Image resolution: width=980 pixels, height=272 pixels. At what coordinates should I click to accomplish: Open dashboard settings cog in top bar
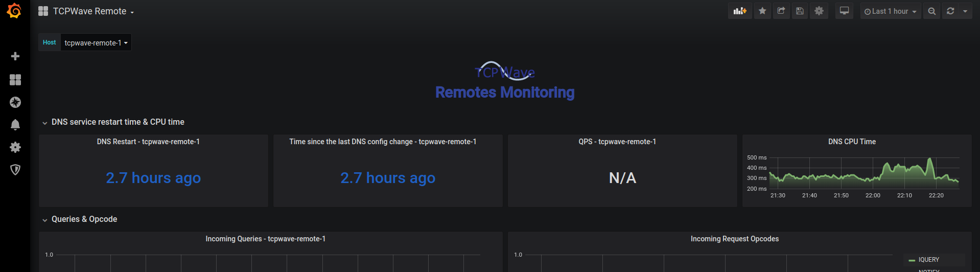(819, 11)
